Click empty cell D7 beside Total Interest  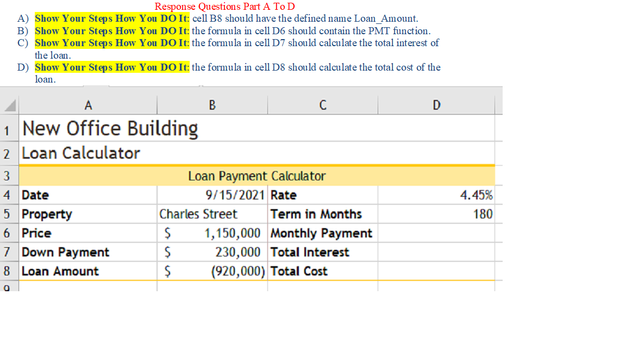coord(436,252)
